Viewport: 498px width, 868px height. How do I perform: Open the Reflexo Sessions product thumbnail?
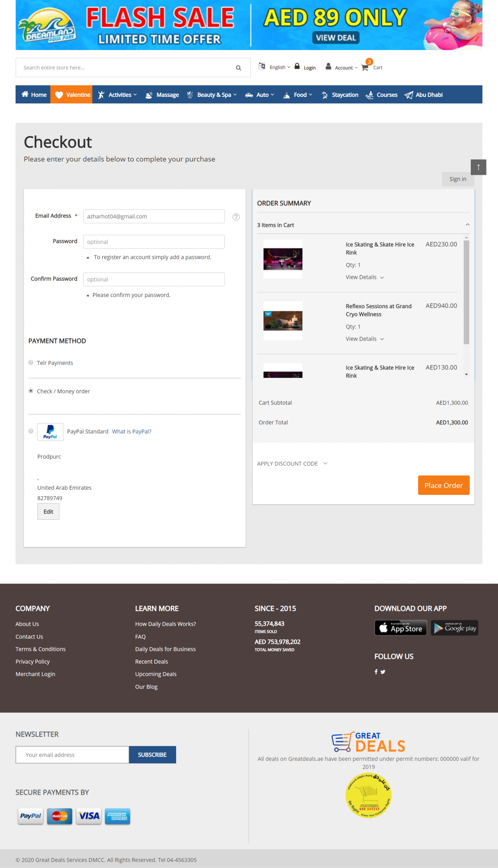283,321
